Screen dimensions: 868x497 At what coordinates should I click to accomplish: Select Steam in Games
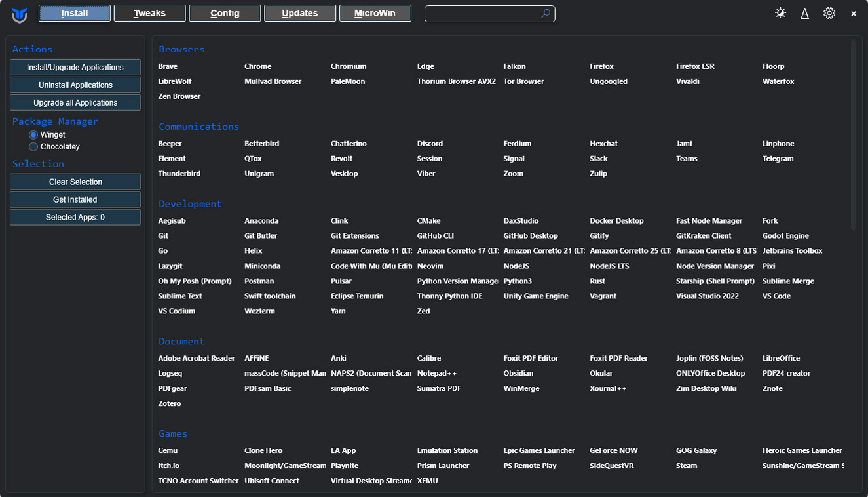[x=687, y=466]
